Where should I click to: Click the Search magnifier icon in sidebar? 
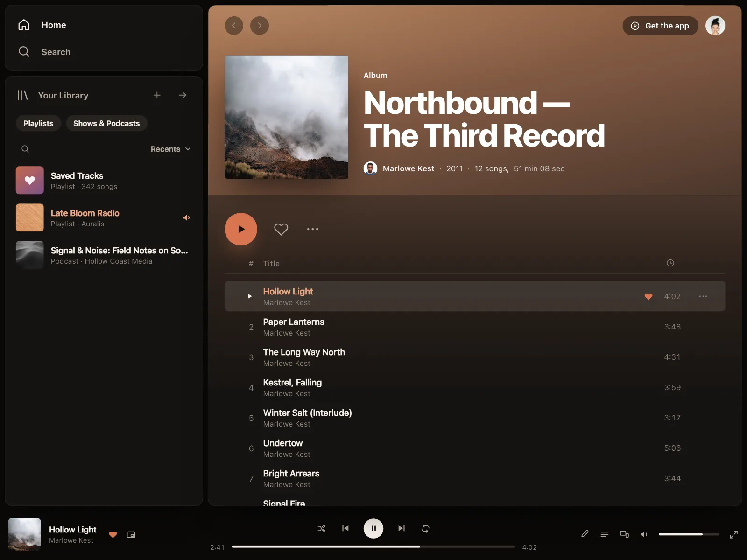24,52
